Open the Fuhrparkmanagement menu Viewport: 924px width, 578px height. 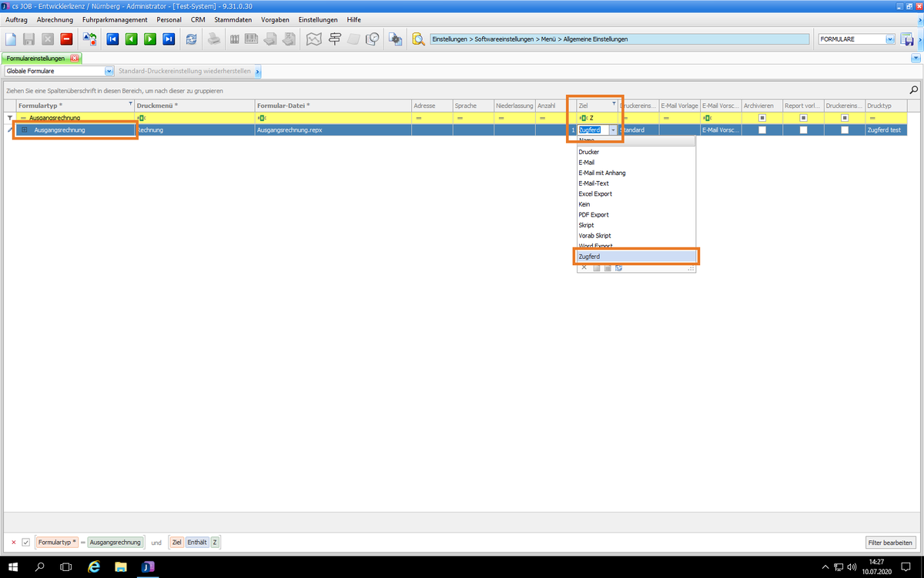115,19
